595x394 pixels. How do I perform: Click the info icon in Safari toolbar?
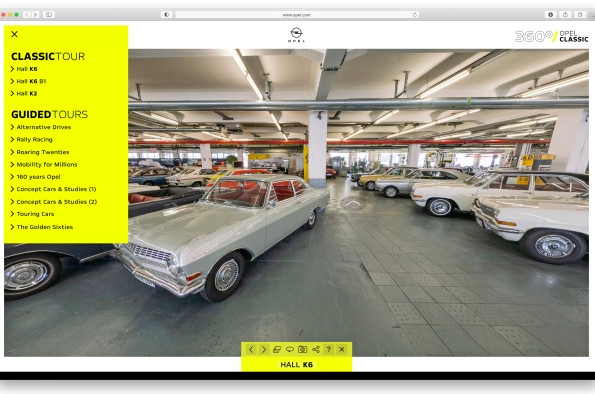(551, 14)
